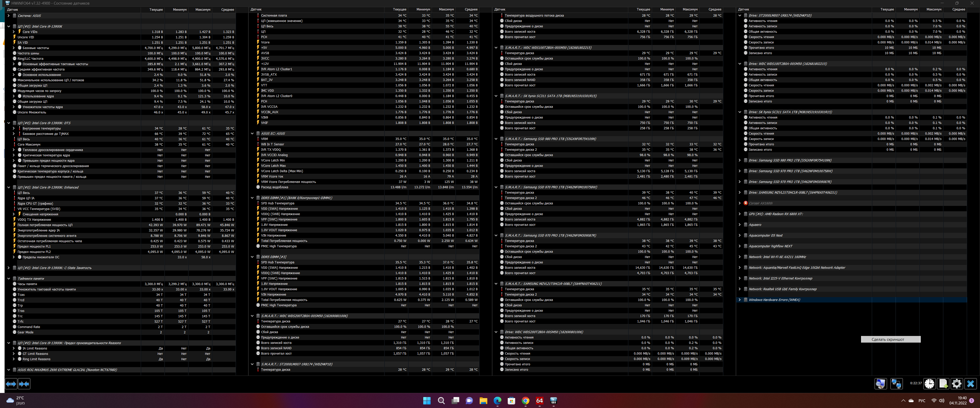Expand the Core VIDs sub-item
The height and width of the screenshot is (408, 980).
click(14, 32)
